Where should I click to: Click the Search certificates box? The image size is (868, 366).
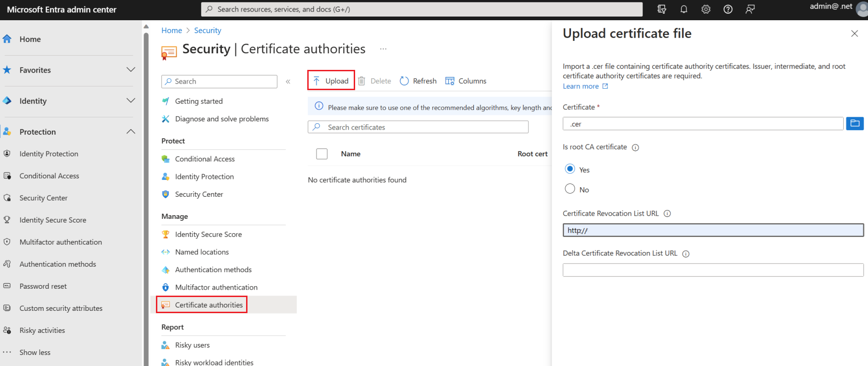tap(418, 127)
